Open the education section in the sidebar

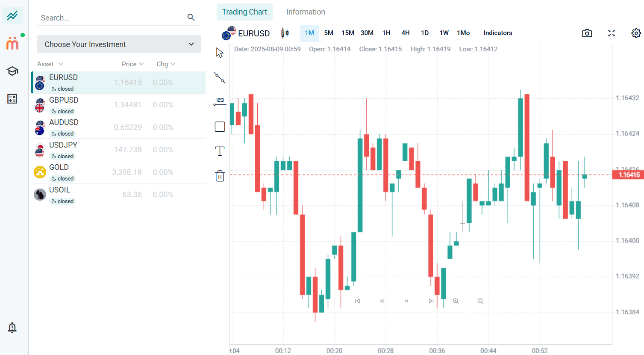[12, 71]
